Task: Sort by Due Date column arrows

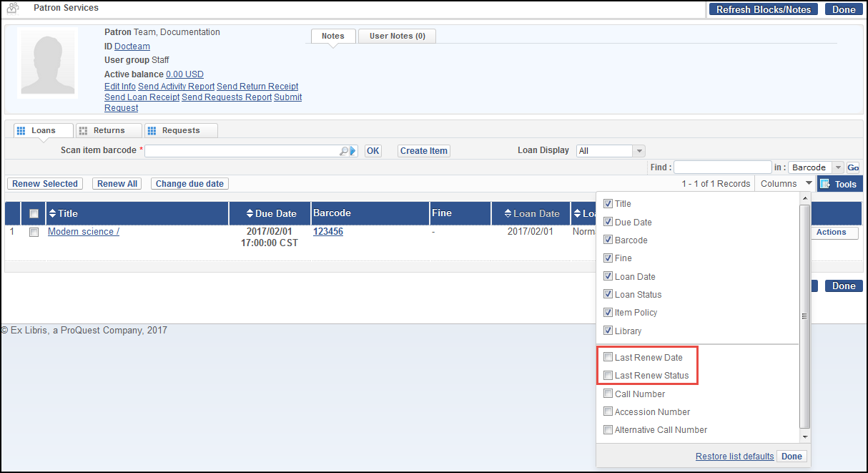Action: (x=250, y=213)
